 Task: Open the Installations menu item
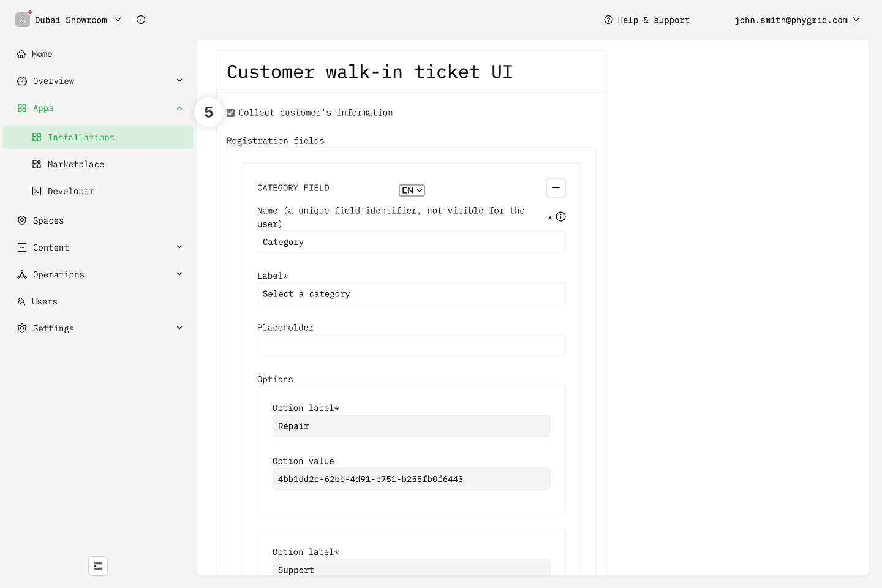pos(81,137)
